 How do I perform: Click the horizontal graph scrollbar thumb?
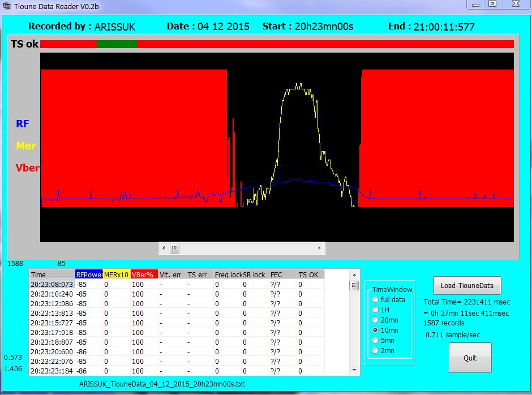coord(174,248)
